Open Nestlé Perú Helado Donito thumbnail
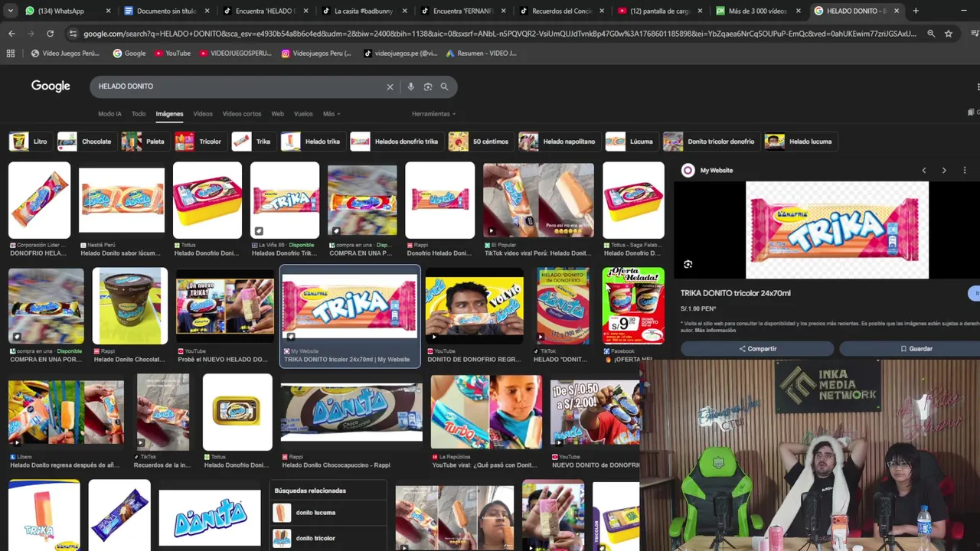Image resolution: width=980 pixels, height=551 pixels. [x=122, y=201]
